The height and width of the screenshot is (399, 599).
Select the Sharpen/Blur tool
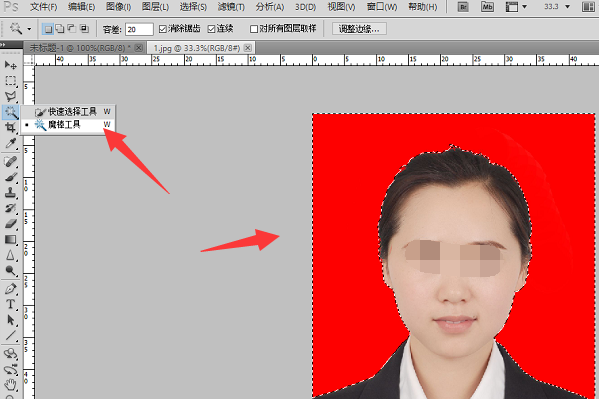coord(10,255)
